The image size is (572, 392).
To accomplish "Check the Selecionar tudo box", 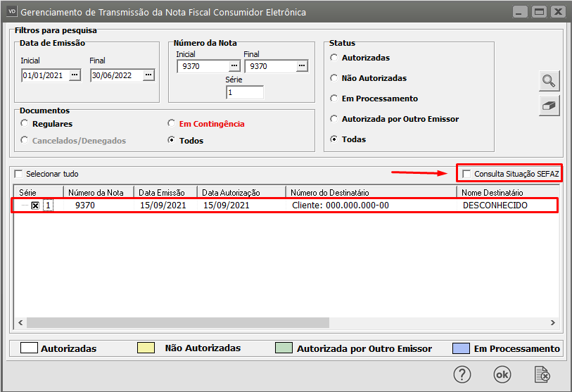I will click(19, 173).
